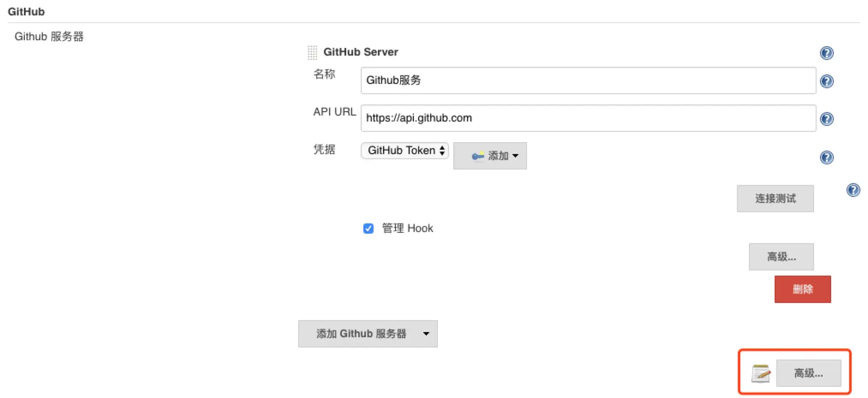Click the red 删除 button
The width and height of the screenshot is (868, 398).
pos(802,289)
